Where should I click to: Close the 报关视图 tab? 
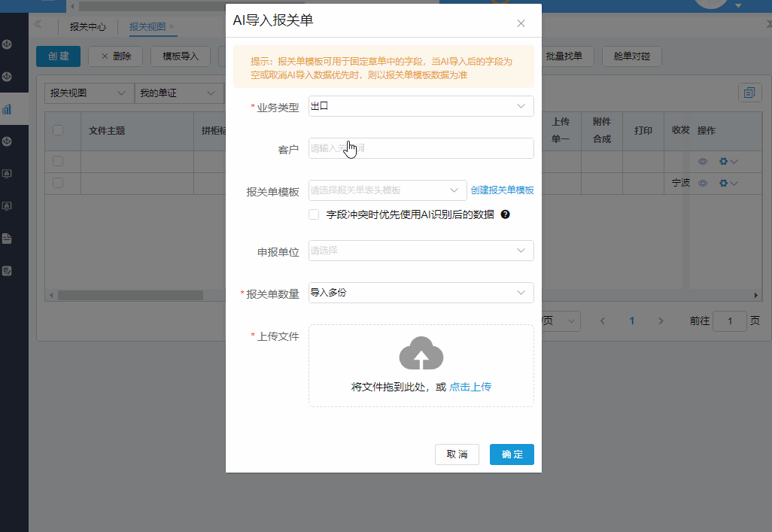[x=172, y=26]
